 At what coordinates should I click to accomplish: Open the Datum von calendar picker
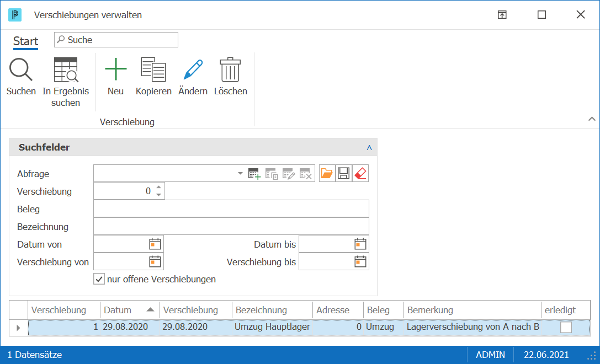pyautogui.click(x=155, y=244)
